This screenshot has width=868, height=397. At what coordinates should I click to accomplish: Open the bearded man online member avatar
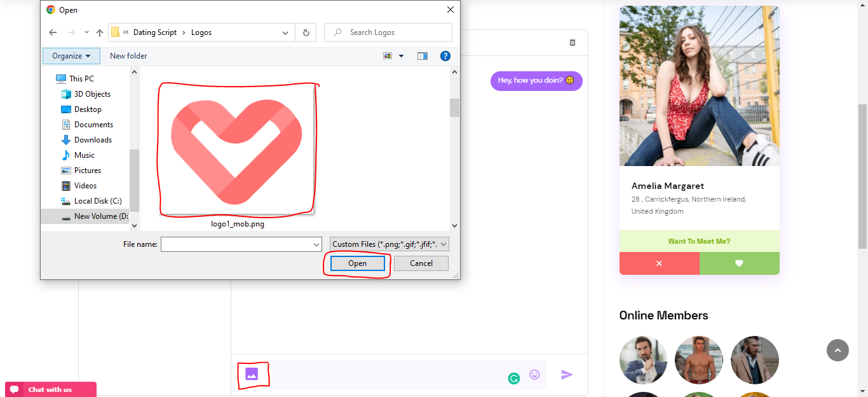click(x=643, y=360)
